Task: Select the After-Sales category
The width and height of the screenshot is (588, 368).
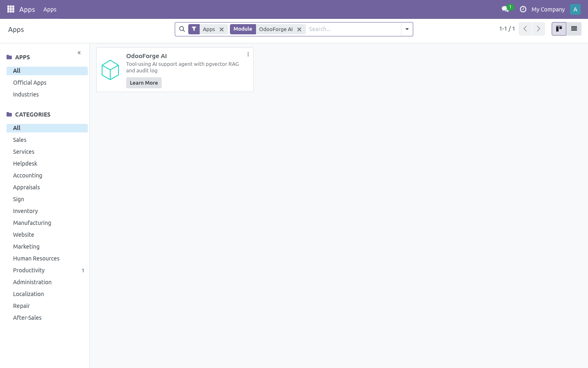Action: point(47,318)
